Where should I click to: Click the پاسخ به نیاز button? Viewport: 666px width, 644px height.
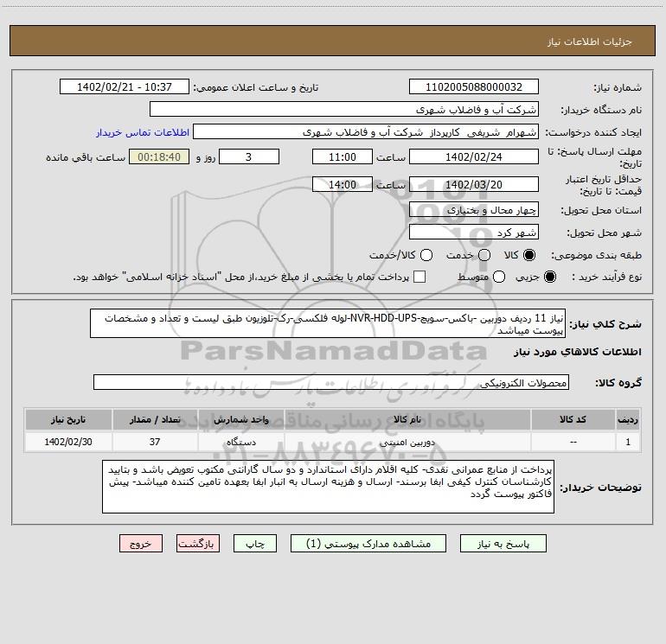coord(503,544)
